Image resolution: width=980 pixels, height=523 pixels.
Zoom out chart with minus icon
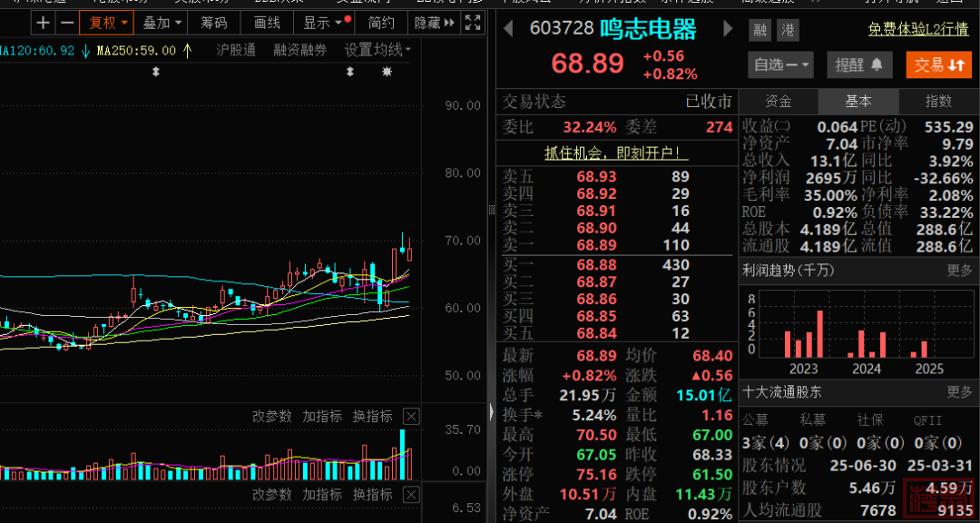[x=66, y=23]
